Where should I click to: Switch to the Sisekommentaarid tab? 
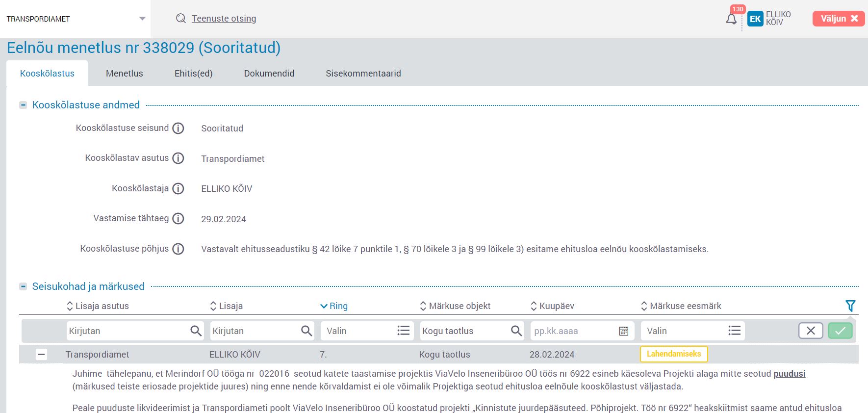(363, 73)
